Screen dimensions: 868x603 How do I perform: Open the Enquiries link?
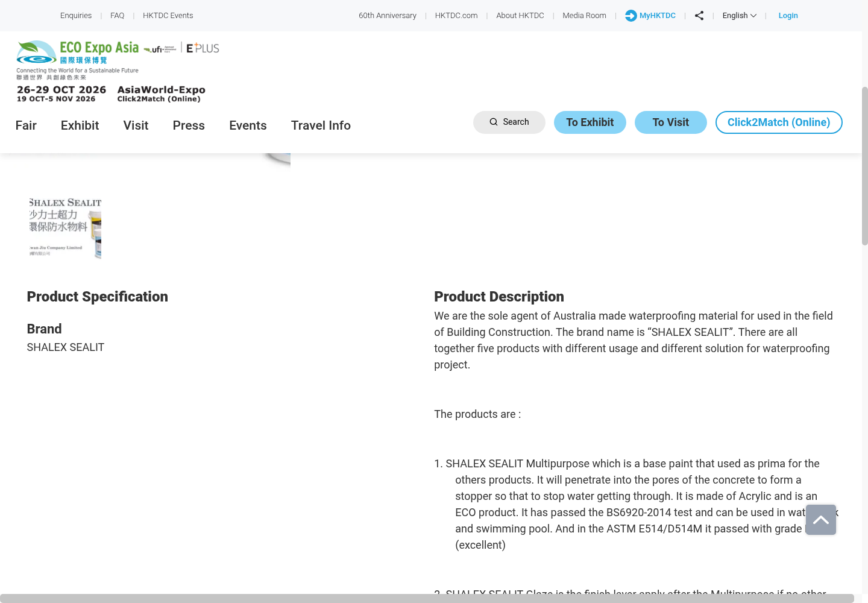76,16
